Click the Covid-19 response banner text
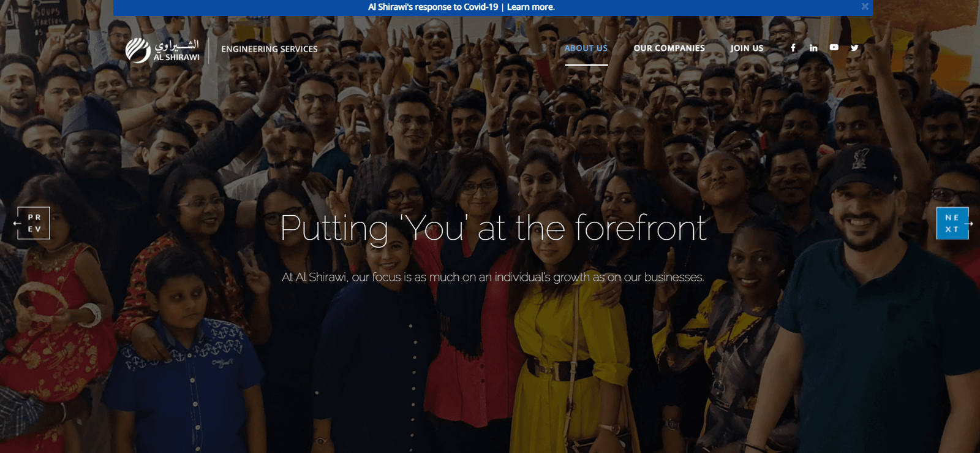 pos(433,7)
